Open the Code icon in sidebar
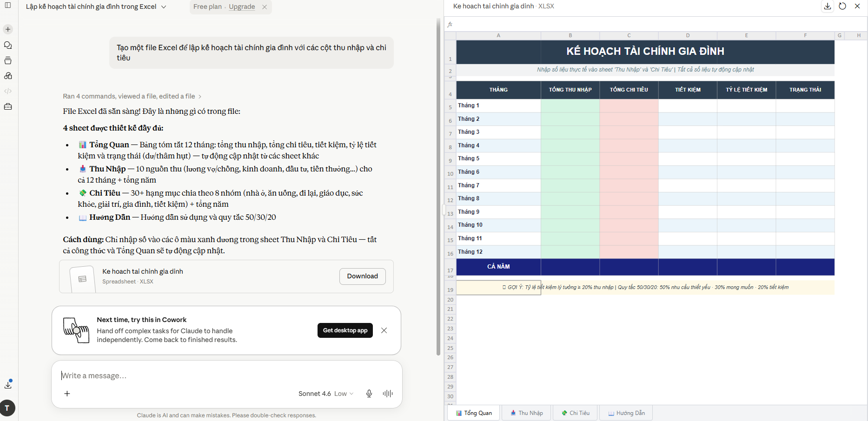 click(8, 91)
